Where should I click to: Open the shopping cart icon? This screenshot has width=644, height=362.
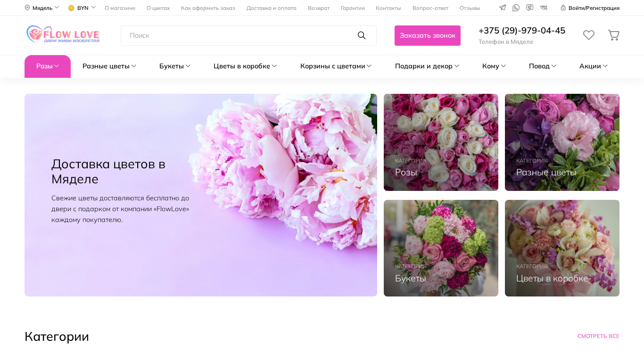coord(613,35)
